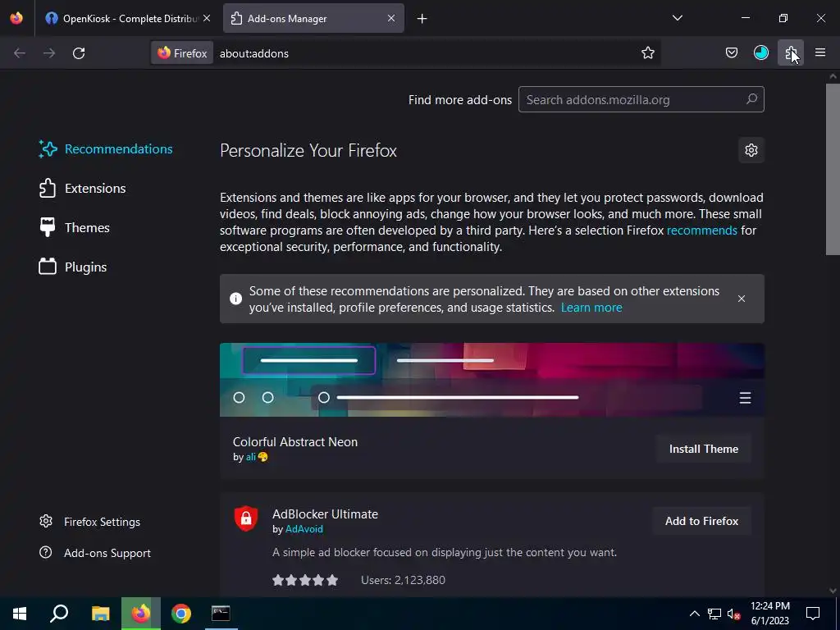Click the Colorful Abstract Neon theme preview

[492, 380]
